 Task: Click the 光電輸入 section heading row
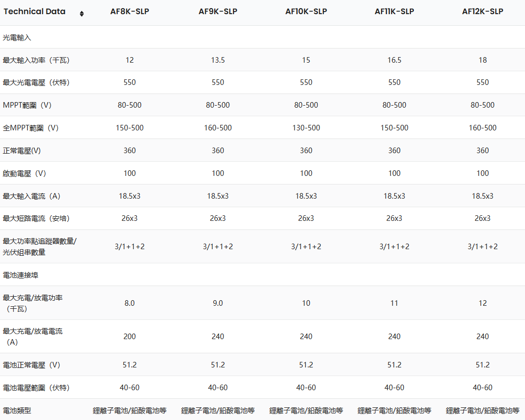(x=17, y=37)
